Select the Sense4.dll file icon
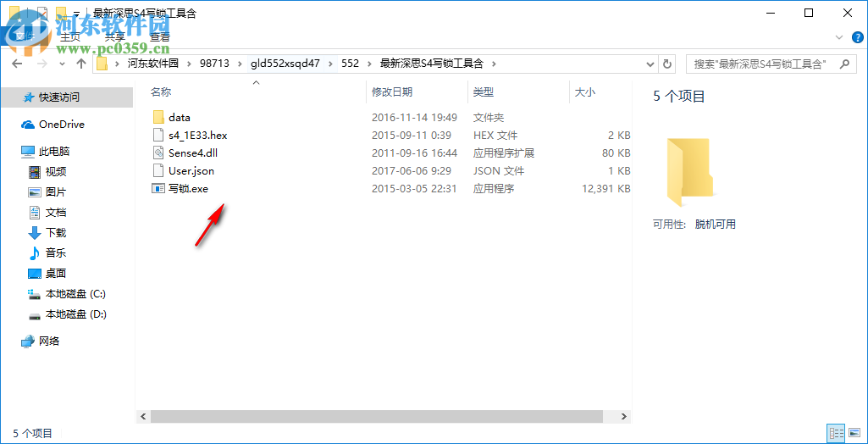The image size is (868, 444). coord(158,153)
